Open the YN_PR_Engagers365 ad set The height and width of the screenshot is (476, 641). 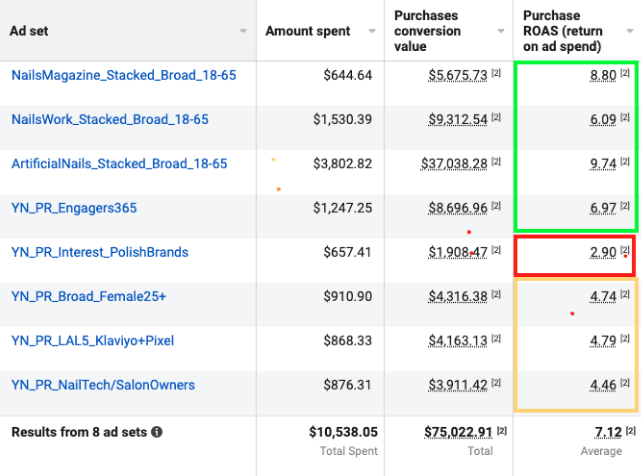point(74,208)
